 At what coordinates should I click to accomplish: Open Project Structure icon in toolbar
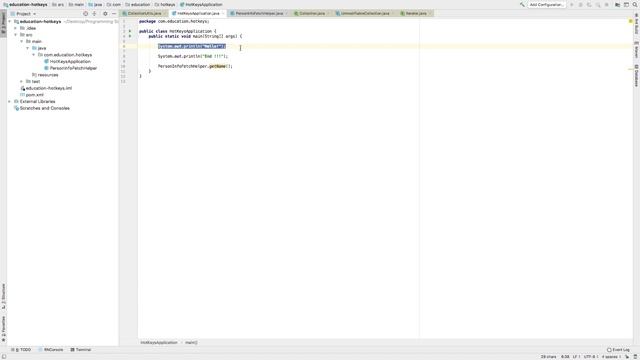coord(618,4)
